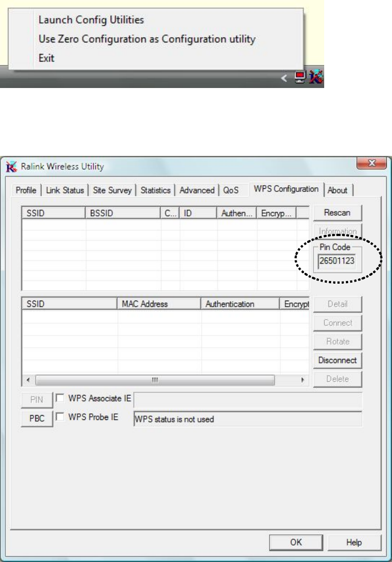
Task: Enable the WPS Associate IE checkbox
Action: pyautogui.click(x=60, y=398)
